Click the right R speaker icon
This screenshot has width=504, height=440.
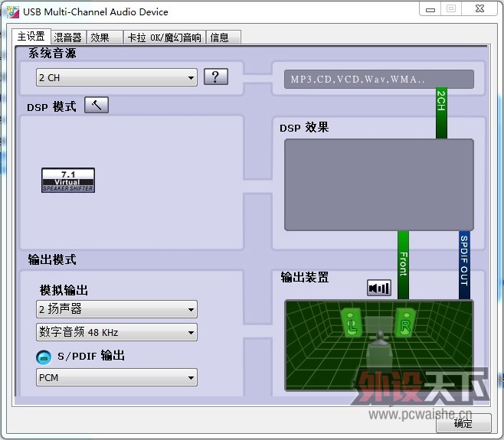point(404,323)
